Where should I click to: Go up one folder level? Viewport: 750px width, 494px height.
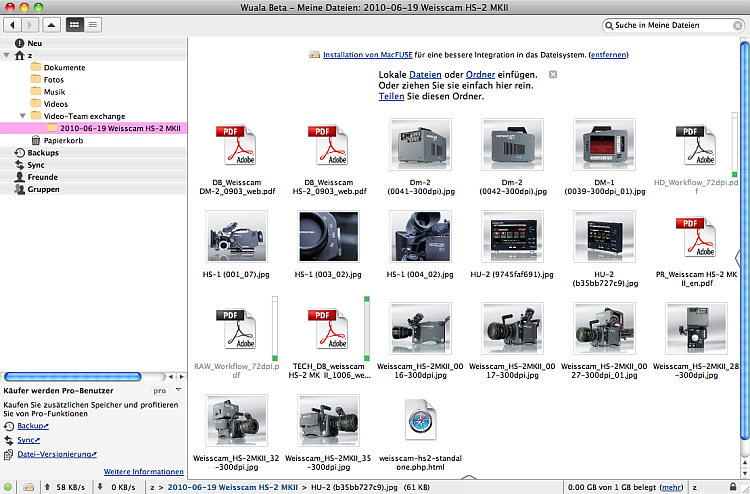click(x=52, y=25)
